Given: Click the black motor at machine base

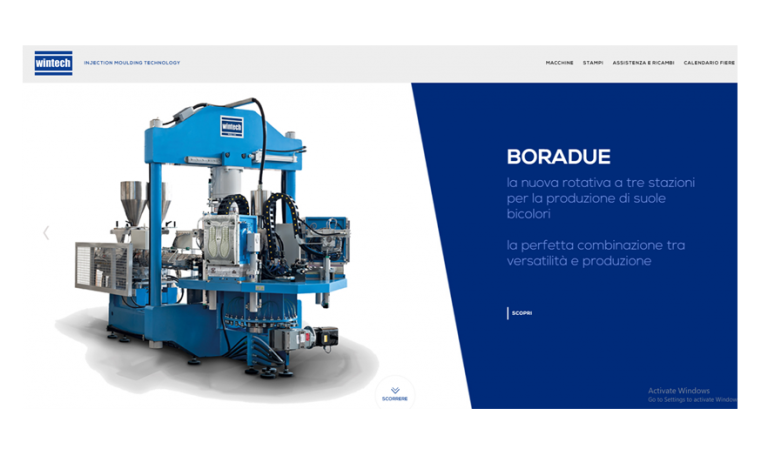Looking at the screenshot, I should tap(325, 337).
